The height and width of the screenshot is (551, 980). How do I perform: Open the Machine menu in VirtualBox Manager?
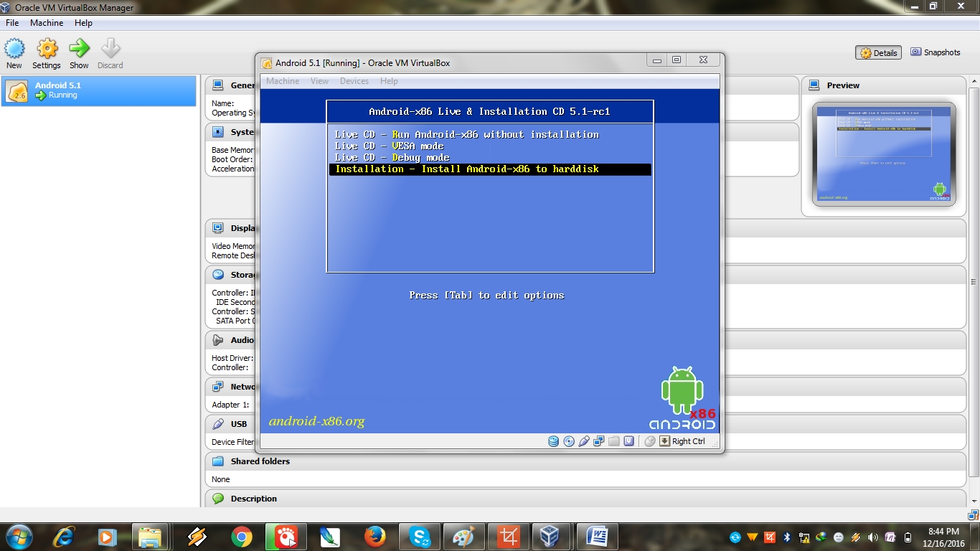tap(47, 23)
